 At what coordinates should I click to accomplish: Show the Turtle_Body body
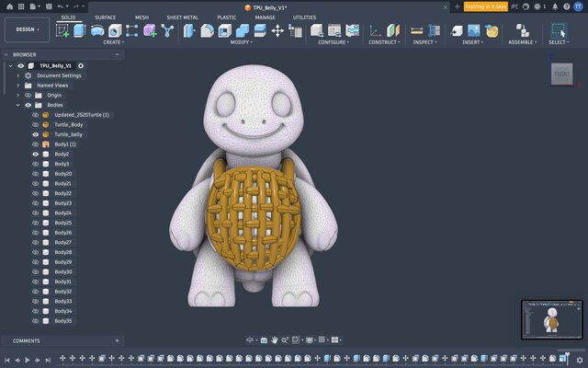(36, 125)
